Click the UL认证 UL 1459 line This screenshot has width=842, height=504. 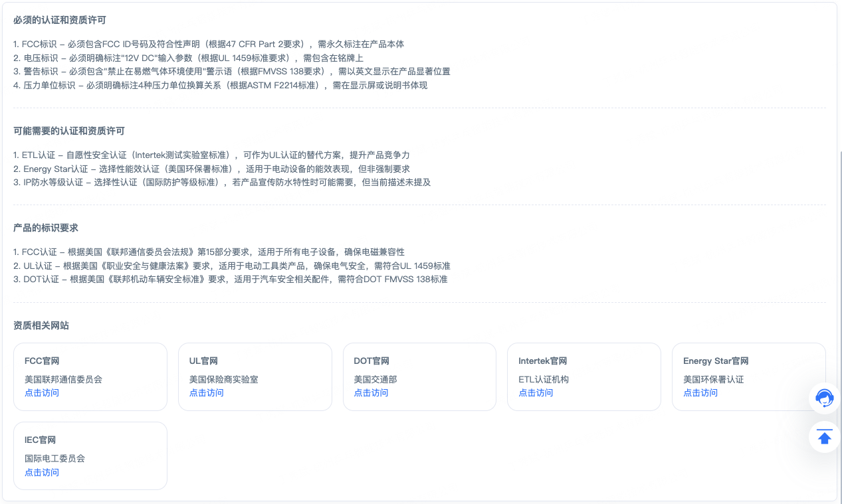coord(232,266)
